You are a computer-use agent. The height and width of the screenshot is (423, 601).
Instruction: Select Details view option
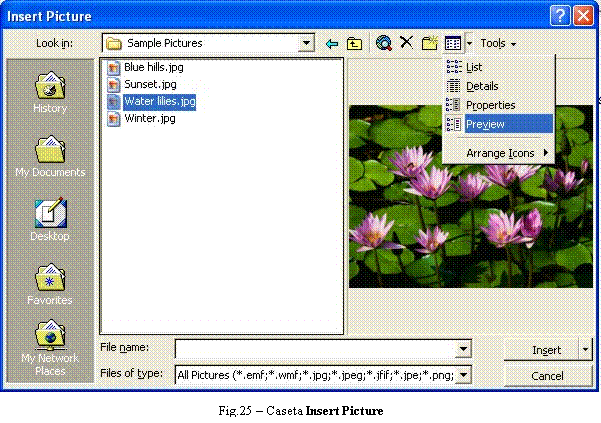click(482, 86)
